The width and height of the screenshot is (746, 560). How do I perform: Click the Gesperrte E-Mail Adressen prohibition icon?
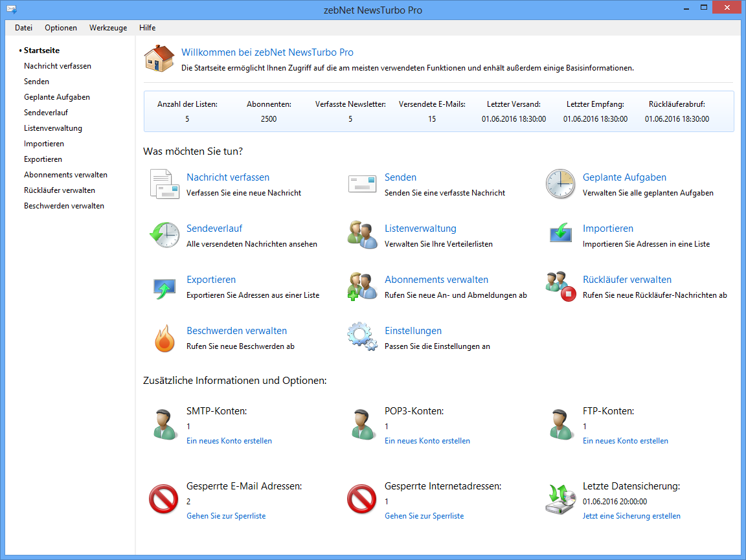pos(164,499)
